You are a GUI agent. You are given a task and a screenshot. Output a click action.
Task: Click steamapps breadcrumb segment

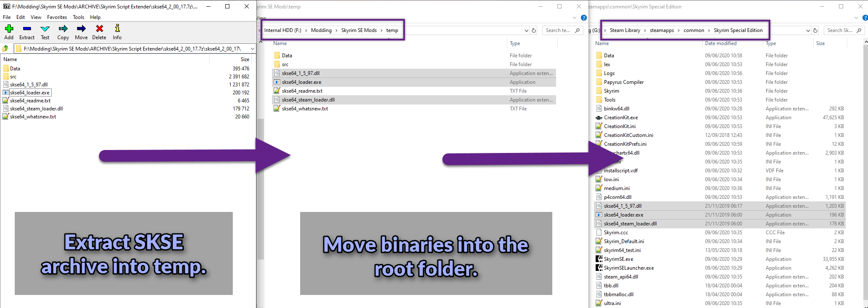(662, 30)
